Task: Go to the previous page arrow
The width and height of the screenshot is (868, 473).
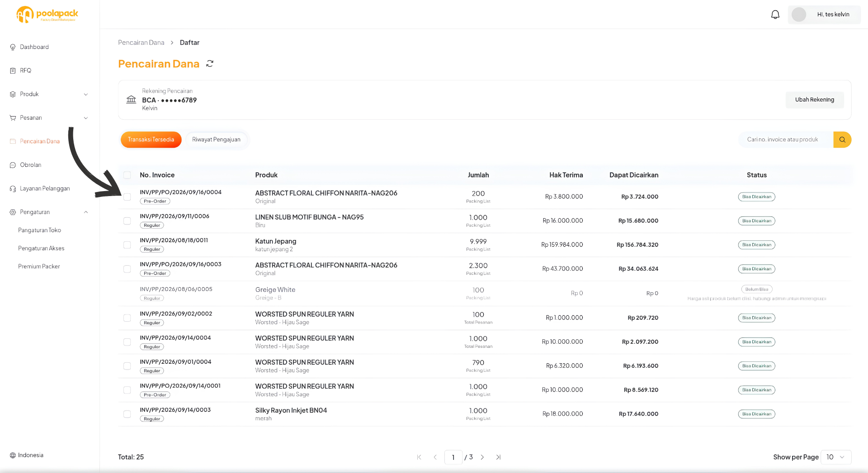Action: point(435,457)
